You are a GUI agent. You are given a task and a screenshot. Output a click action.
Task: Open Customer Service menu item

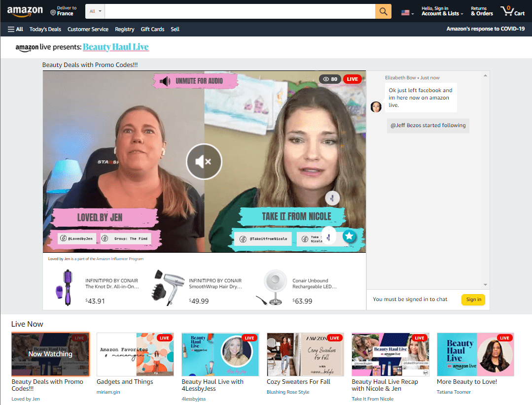pos(88,29)
